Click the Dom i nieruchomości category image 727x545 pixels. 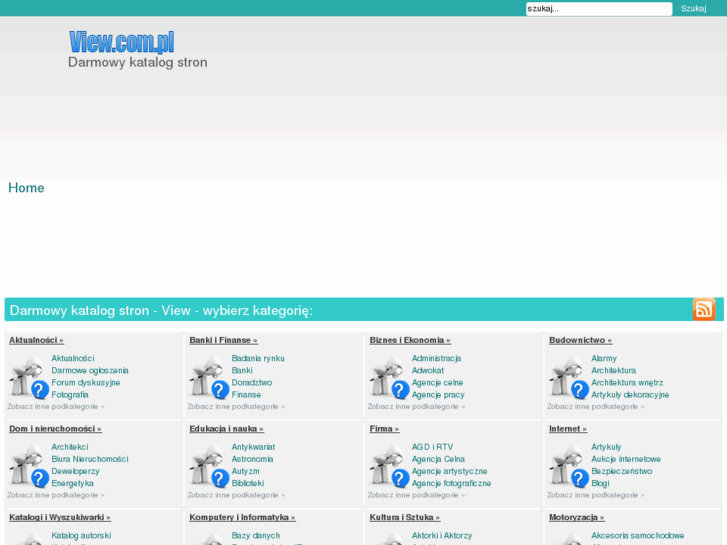point(29,465)
